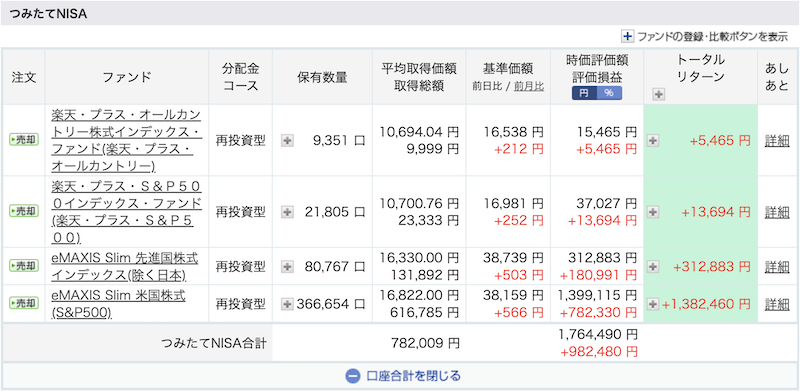
Task: Switch valuation display to % mode
Action: (x=609, y=93)
